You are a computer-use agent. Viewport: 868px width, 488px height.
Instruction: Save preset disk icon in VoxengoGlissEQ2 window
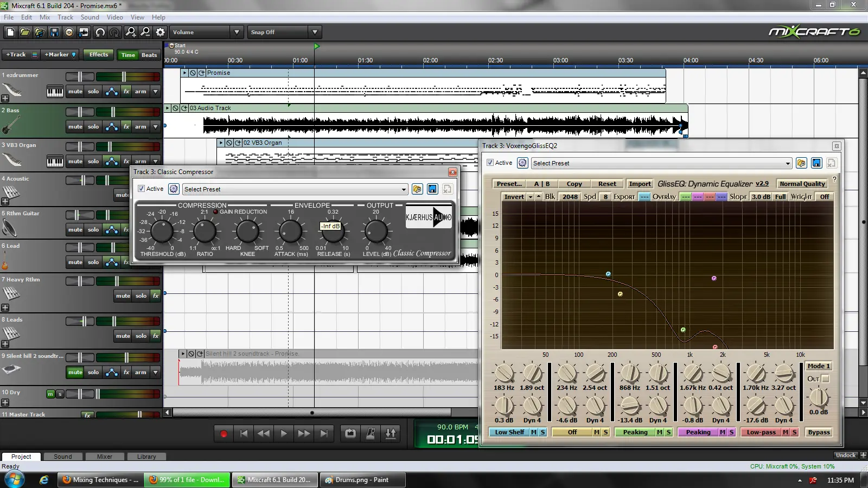816,163
